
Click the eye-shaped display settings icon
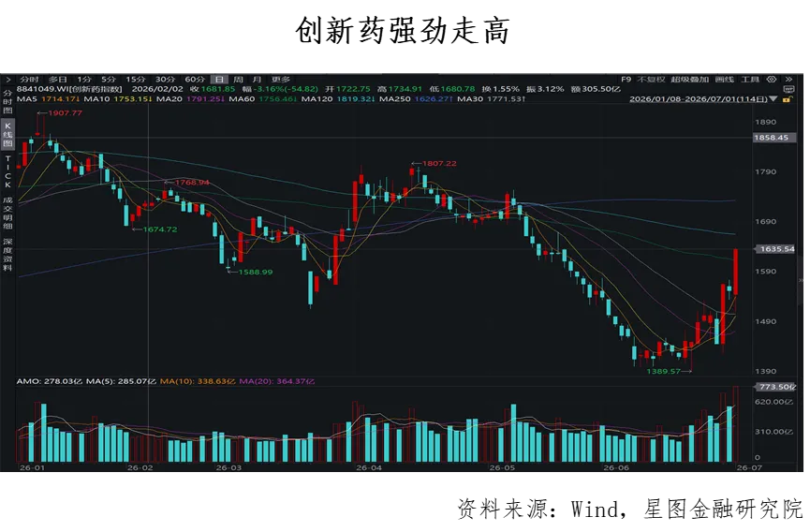[x=772, y=79]
